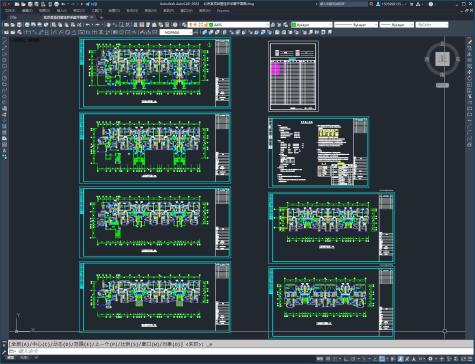This screenshot has height=364, width=475.
Task: Open the layer name dropdown list
Action: click(x=229, y=25)
